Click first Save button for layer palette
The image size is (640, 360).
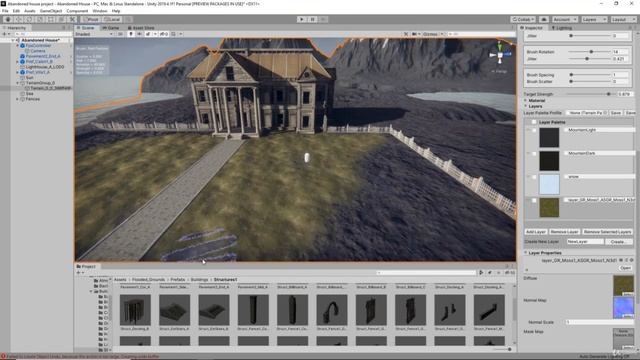[616, 113]
